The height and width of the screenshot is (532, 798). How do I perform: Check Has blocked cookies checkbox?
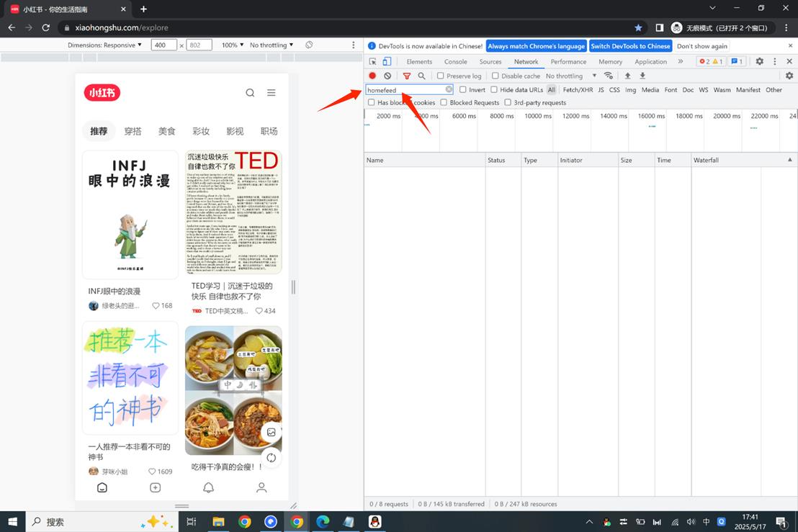(372, 102)
